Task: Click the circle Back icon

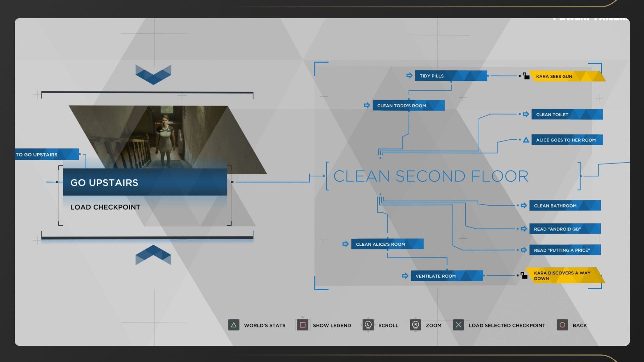Action: click(x=562, y=325)
